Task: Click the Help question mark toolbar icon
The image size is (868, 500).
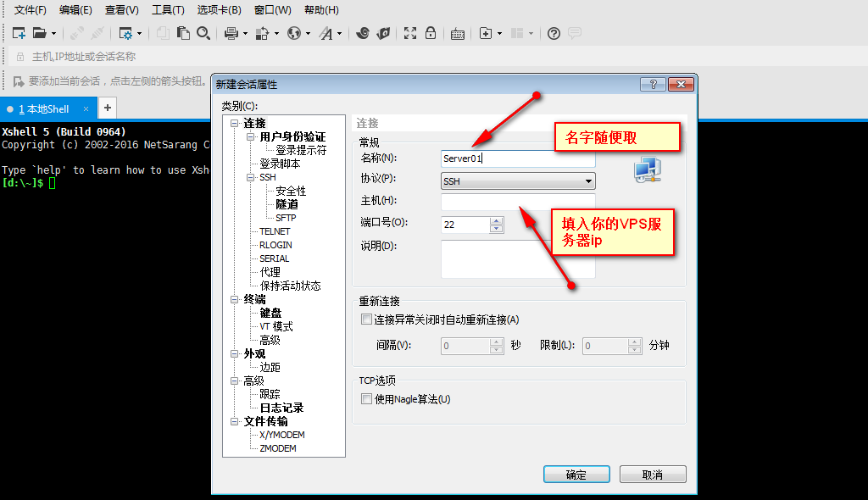Action: [554, 33]
